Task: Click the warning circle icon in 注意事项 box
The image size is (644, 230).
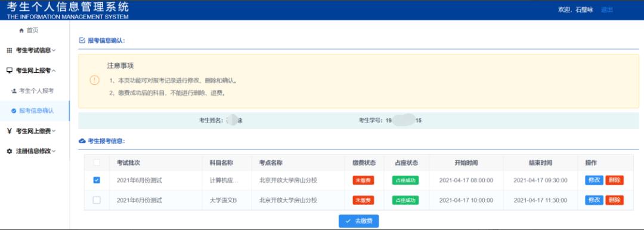Action: pos(94,80)
